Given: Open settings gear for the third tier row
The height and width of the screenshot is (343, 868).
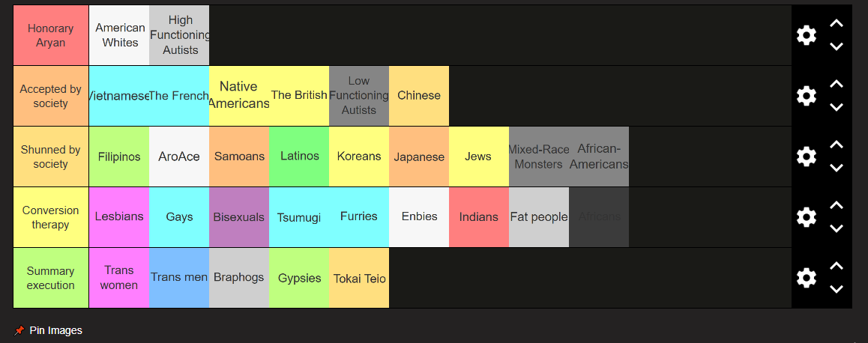Looking at the screenshot, I should pos(806,157).
